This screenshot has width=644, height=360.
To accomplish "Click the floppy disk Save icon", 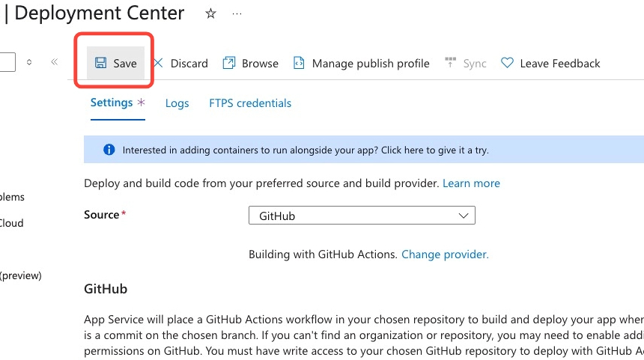I will (100, 64).
